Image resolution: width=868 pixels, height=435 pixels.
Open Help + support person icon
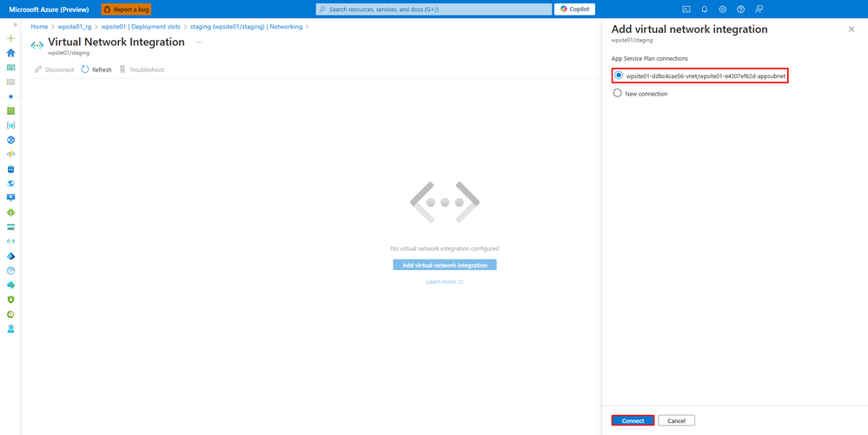pyautogui.click(x=10, y=328)
